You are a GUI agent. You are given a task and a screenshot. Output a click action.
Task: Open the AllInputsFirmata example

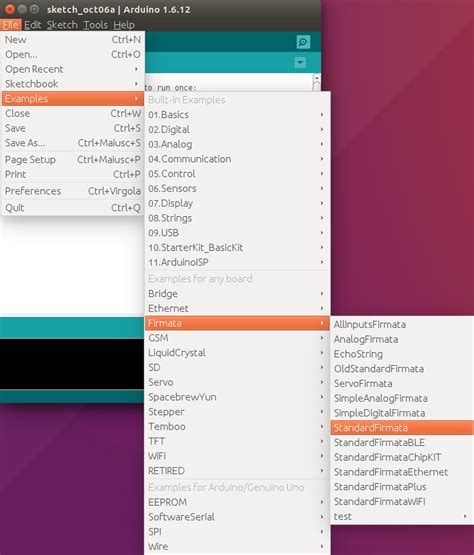coord(402,325)
